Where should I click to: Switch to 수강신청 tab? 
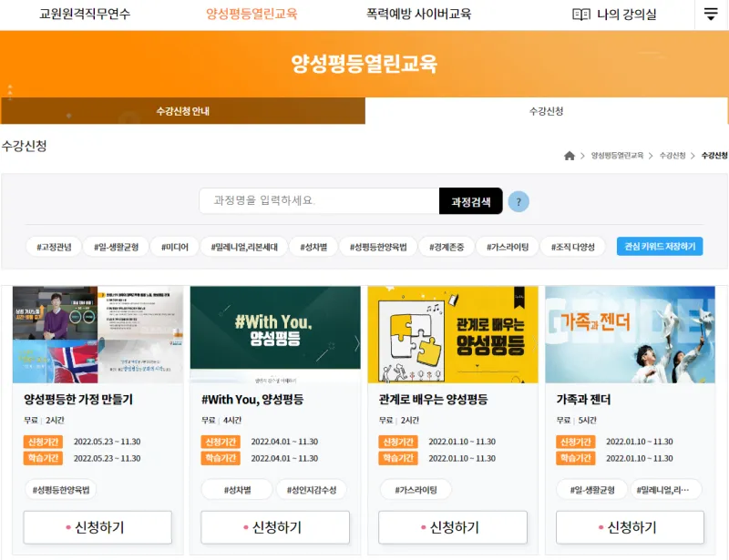pyautogui.click(x=546, y=111)
